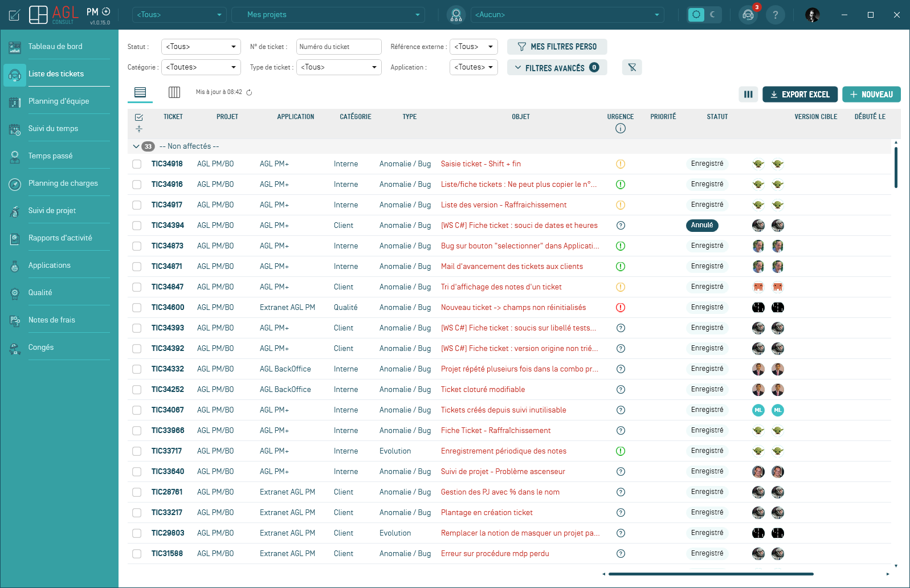Image resolution: width=910 pixels, height=588 pixels.
Task: Switch to dark moon theme icon
Action: (713, 15)
